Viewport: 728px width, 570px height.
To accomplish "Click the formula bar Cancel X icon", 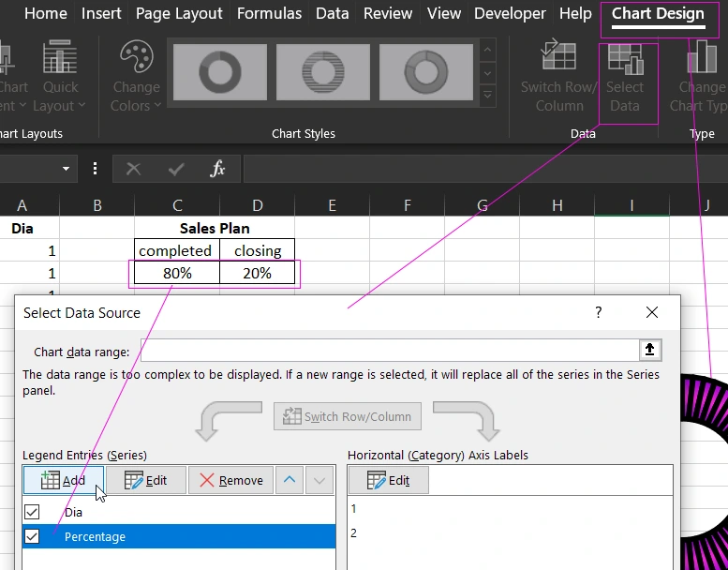I will pos(133,169).
